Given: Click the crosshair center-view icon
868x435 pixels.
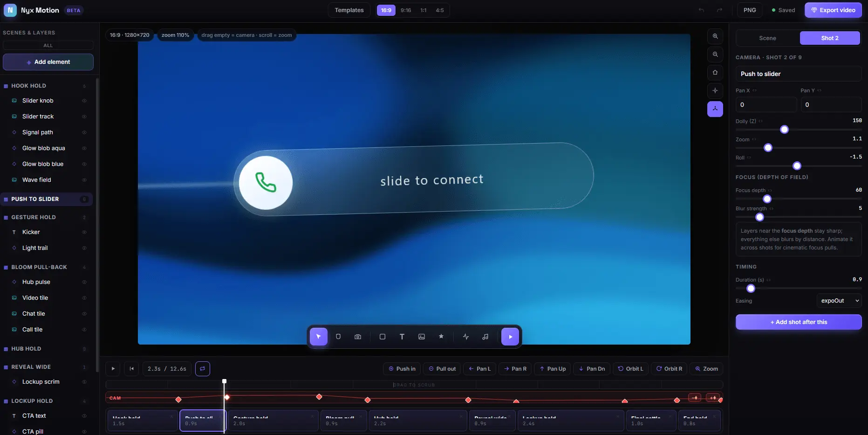Looking at the screenshot, I should pyautogui.click(x=715, y=90).
